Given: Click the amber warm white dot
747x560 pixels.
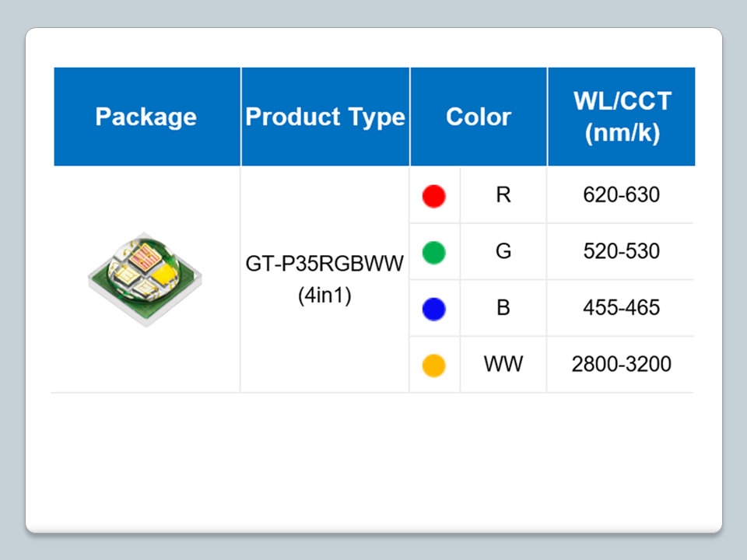Looking at the screenshot, I should [433, 365].
